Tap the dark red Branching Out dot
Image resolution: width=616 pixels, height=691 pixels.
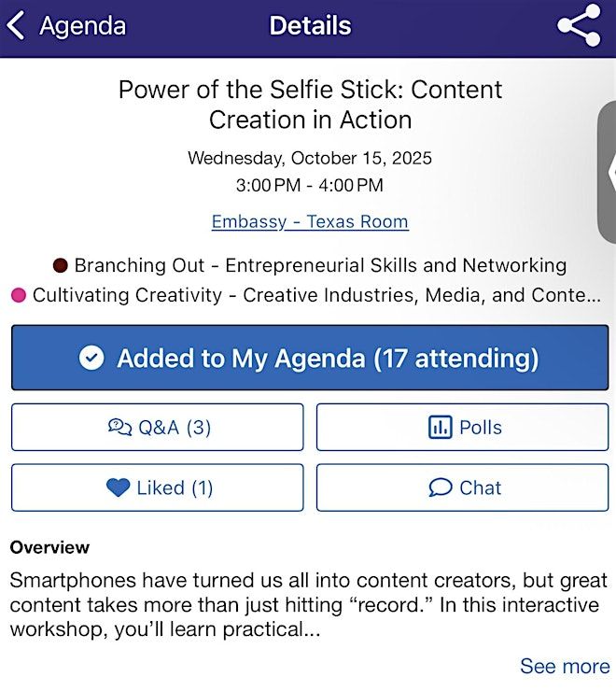tap(61, 265)
